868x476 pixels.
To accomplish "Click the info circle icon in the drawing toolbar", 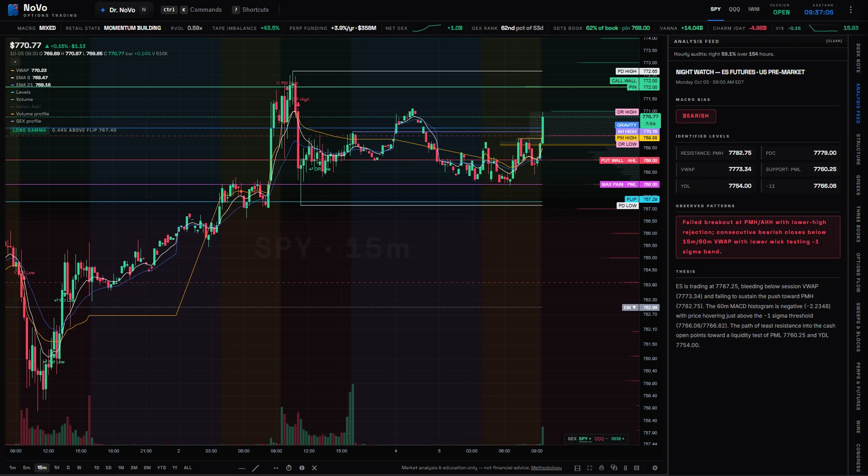I will (302, 468).
